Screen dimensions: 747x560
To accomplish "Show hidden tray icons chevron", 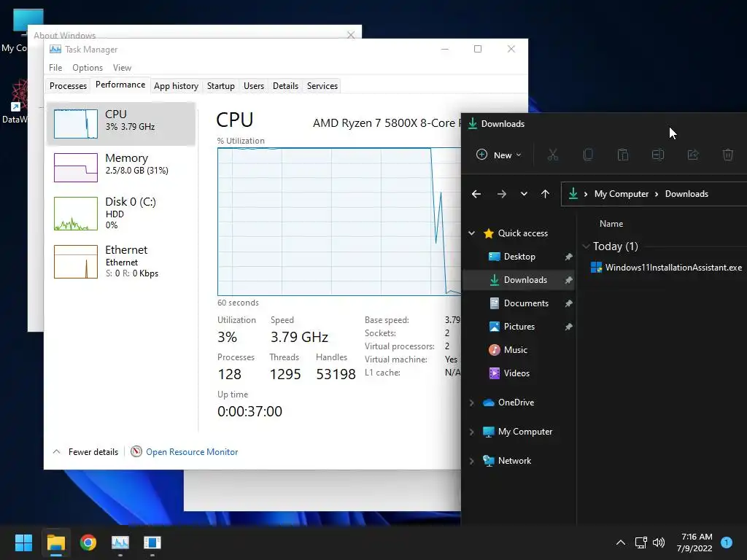I will point(621,542).
